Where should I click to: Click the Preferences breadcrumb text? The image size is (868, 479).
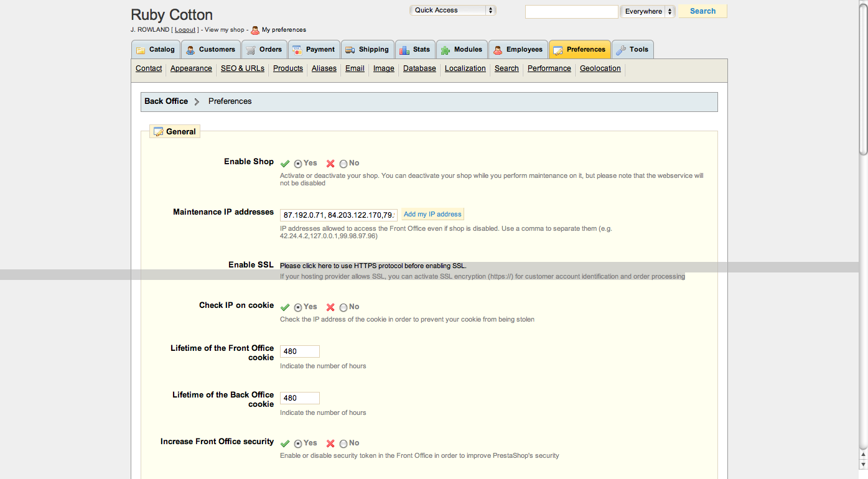pos(230,101)
